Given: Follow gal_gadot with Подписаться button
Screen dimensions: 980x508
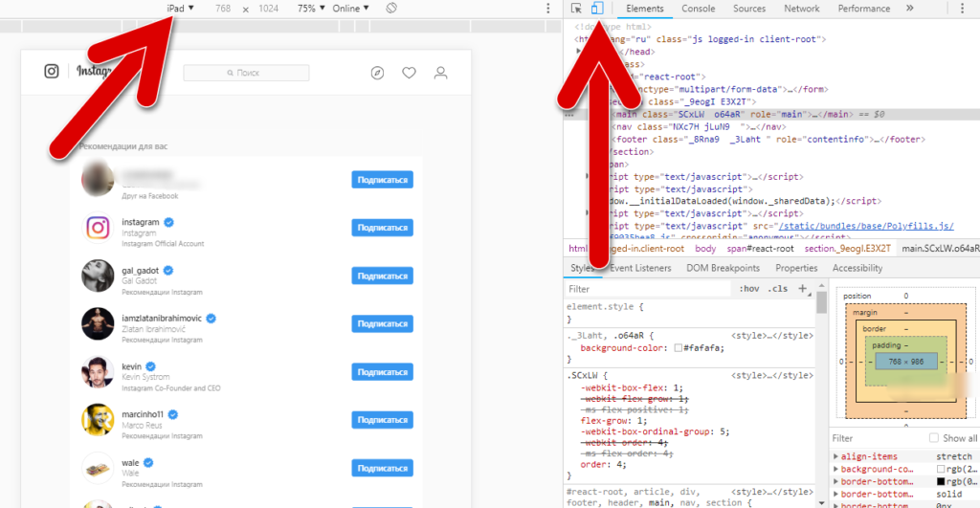Looking at the screenshot, I should (382, 276).
